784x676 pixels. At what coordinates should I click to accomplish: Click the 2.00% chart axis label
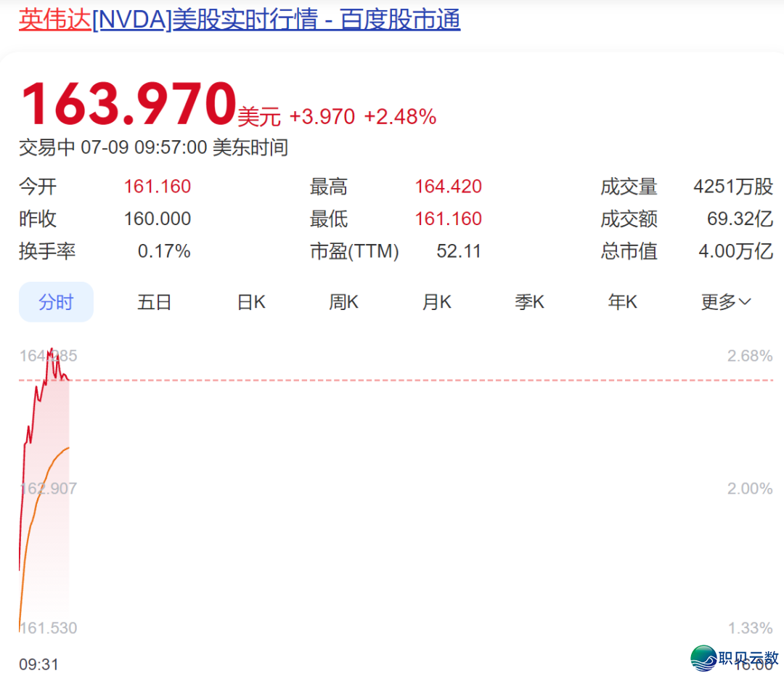pos(749,489)
